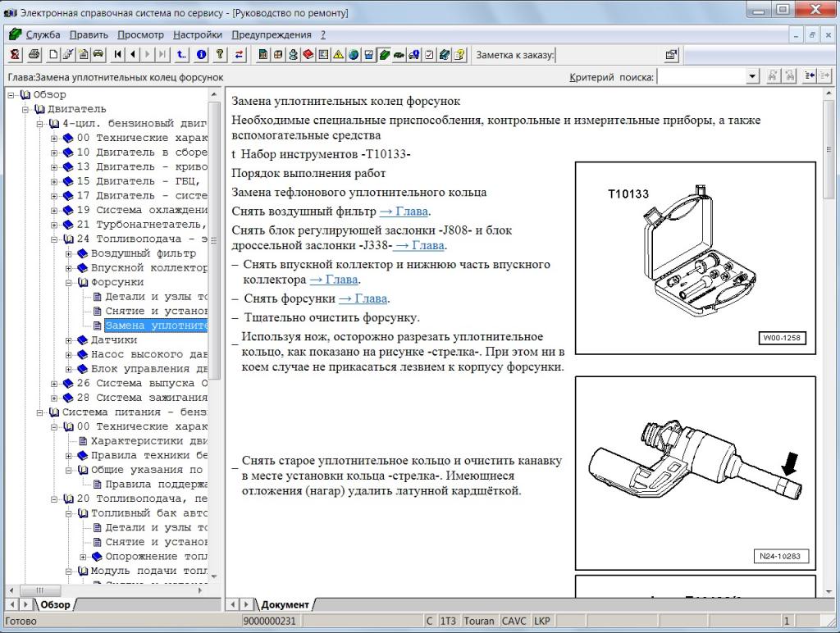Select the Замена уплотните… tree item
This screenshot has width=840, height=633.
[156, 326]
